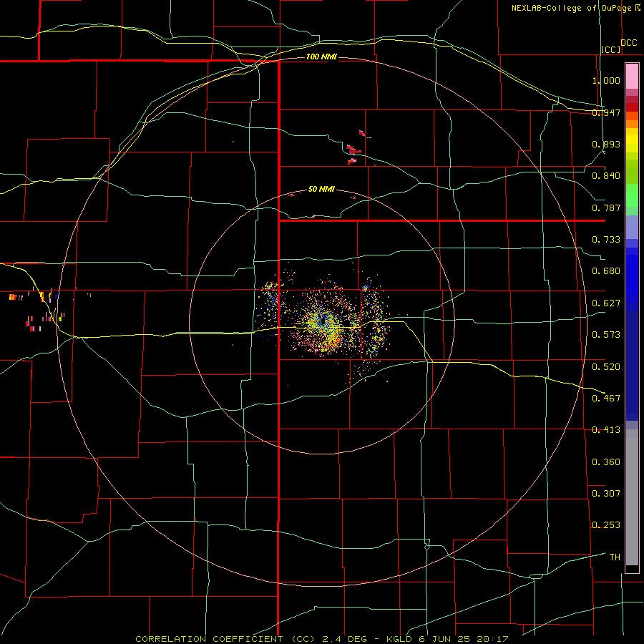Click the pink segment of the color bar
This screenshot has width=644, height=644.
632,77
